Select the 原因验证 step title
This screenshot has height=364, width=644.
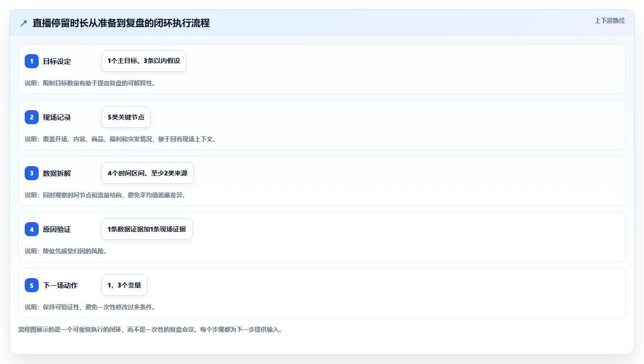point(57,229)
